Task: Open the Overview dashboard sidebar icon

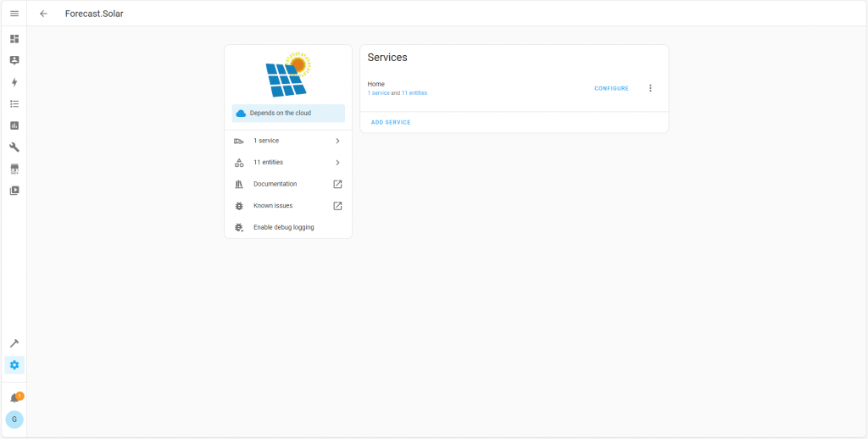Action: tap(14, 39)
